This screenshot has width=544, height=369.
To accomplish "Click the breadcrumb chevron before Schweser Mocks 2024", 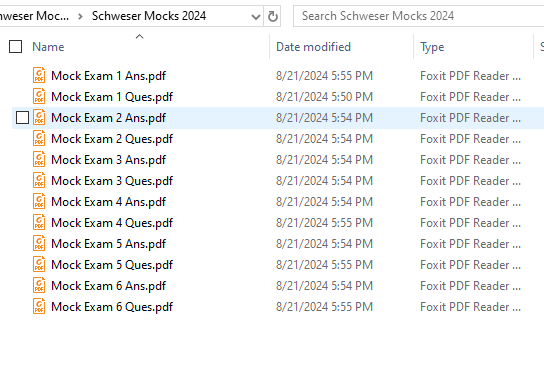I will pos(80,16).
